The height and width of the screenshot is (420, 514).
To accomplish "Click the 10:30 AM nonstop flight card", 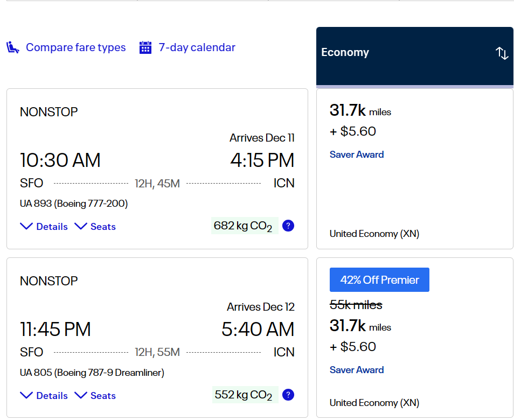I will click(x=157, y=169).
